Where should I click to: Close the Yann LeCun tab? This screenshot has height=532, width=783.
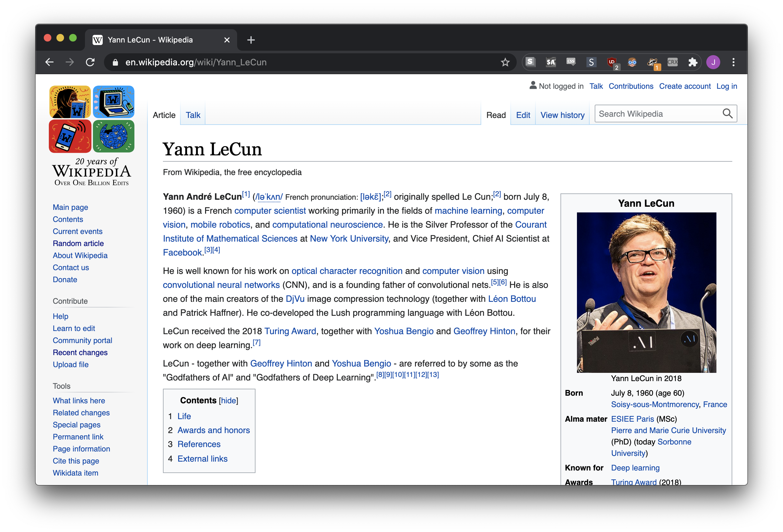227,40
